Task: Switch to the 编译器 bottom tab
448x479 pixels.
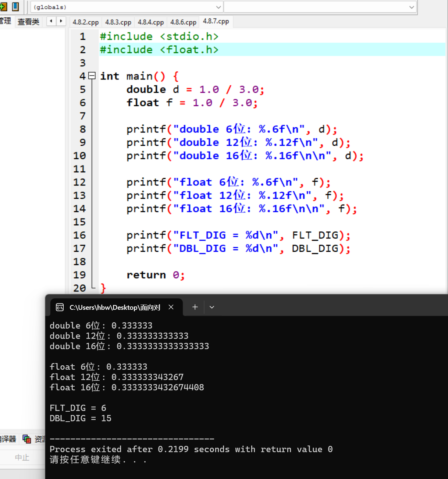Action: [x=8, y=439]
